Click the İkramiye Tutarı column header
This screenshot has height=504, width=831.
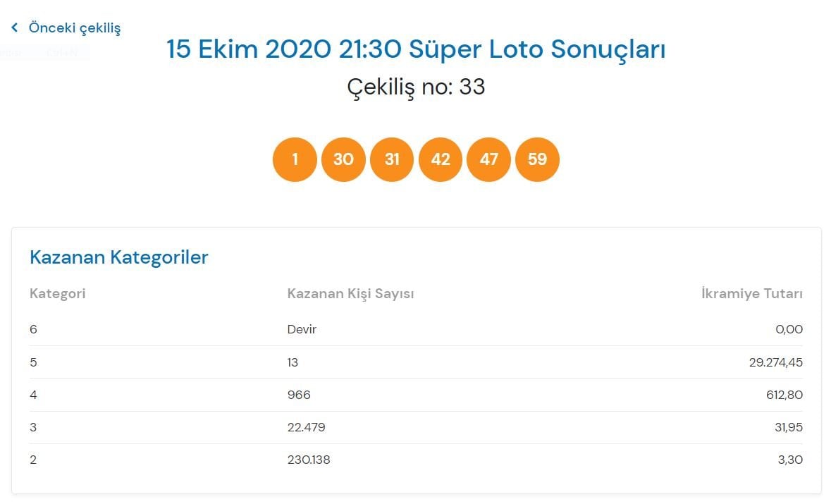coord(751,293)
